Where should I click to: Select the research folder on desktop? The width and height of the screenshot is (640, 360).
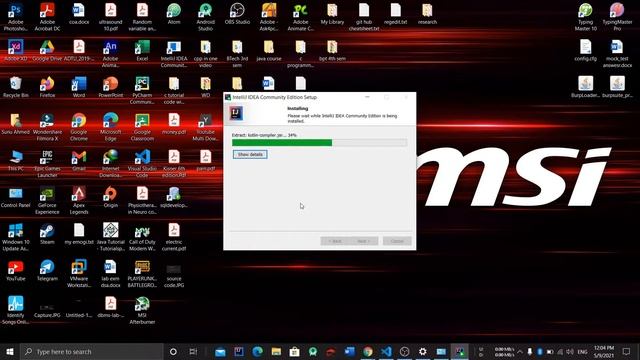[427, 13]
